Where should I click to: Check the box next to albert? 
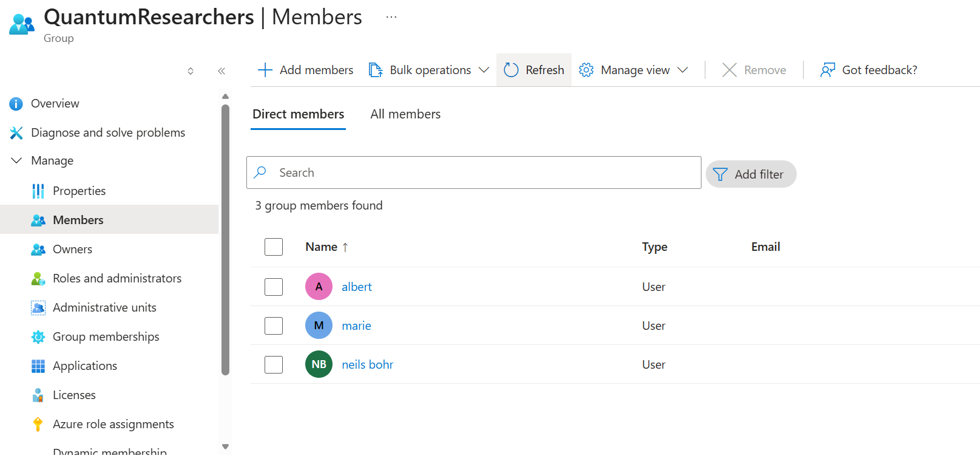(274, 287)
